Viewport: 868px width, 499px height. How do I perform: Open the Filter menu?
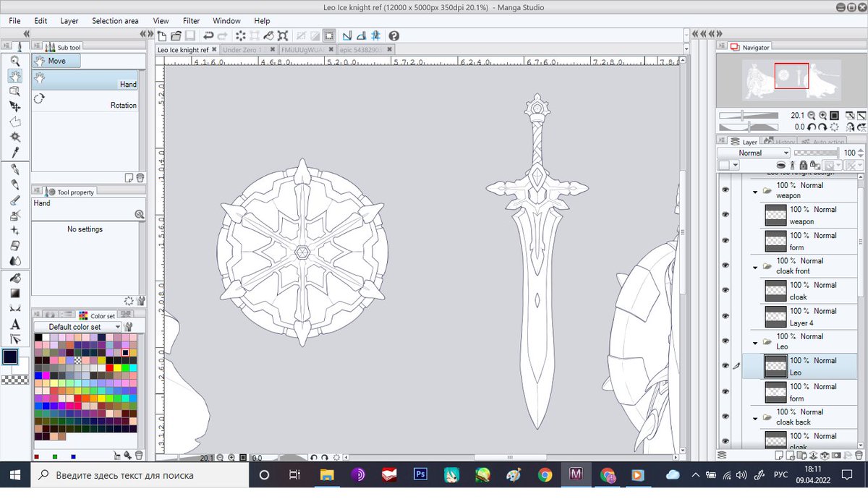click(192, 21)
